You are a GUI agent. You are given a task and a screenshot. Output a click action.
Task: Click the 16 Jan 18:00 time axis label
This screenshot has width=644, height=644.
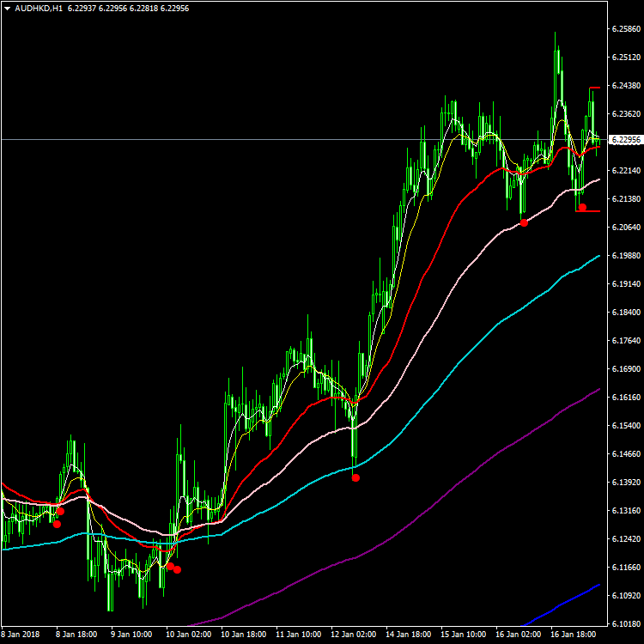coord(574,635)
